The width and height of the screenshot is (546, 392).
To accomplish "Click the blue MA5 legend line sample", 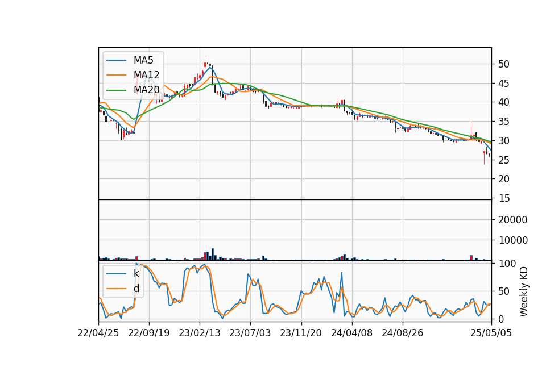I will (x=116, y=61).
